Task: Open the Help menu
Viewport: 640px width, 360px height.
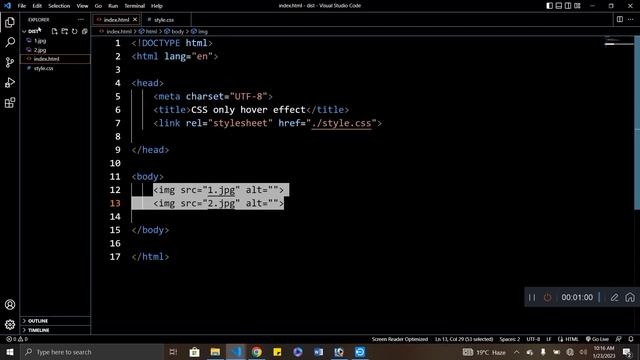Action: tap(157, 6)
